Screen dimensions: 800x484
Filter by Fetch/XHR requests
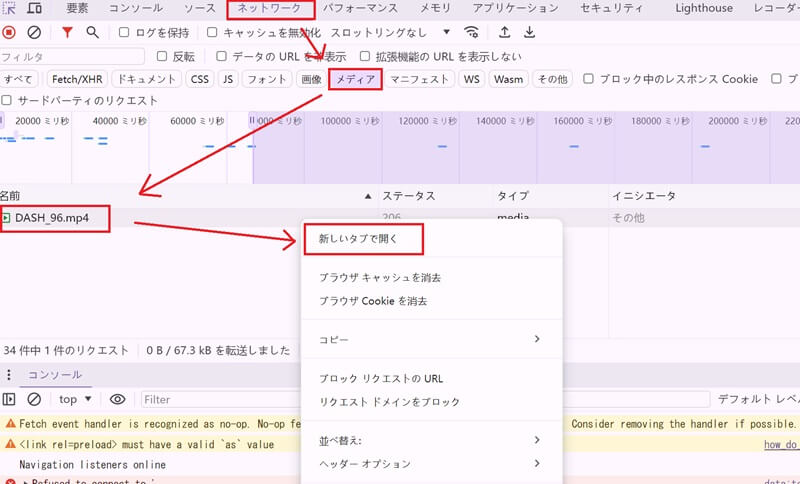tap(77, 79)
